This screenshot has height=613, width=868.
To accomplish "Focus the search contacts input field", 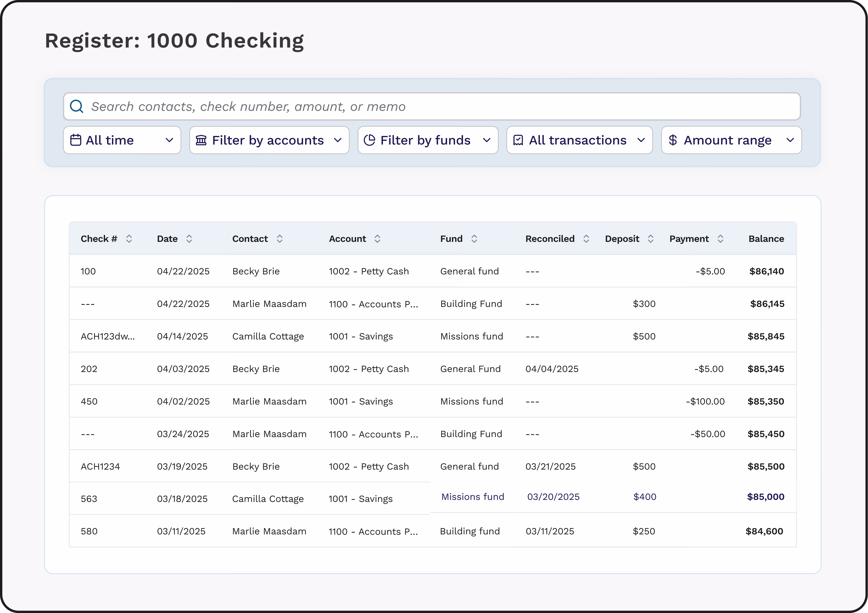I will 432,107.
